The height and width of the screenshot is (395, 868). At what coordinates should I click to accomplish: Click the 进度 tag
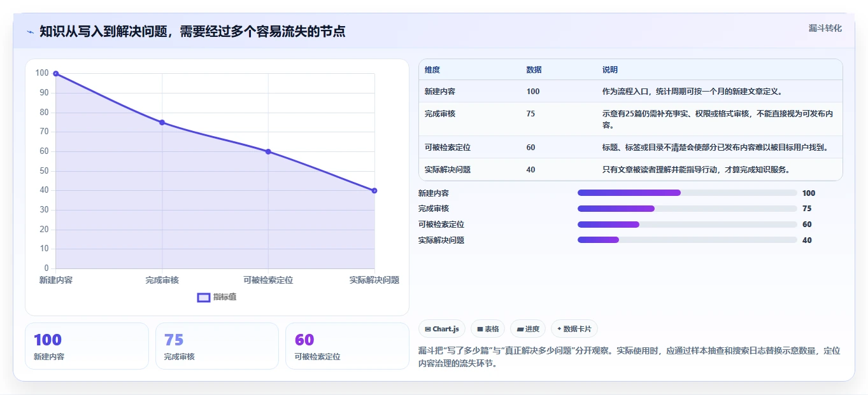pos(528,329)
